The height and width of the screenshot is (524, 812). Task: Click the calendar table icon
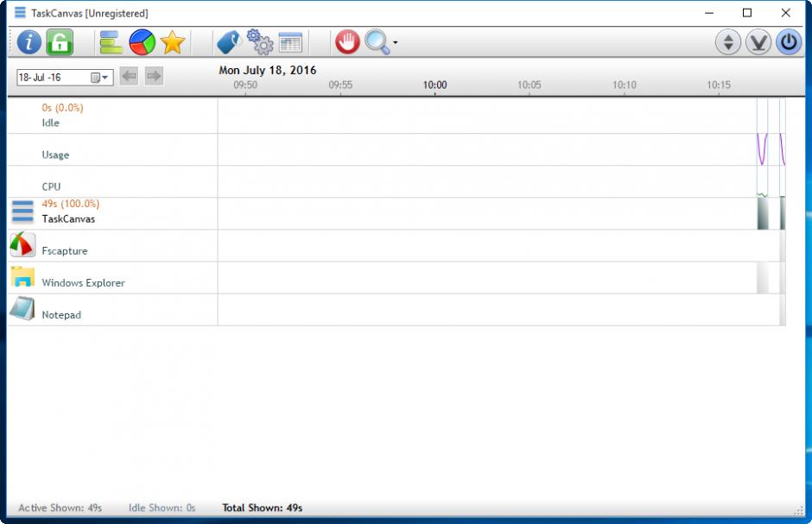pyautogui.click(x=290, y=42)
